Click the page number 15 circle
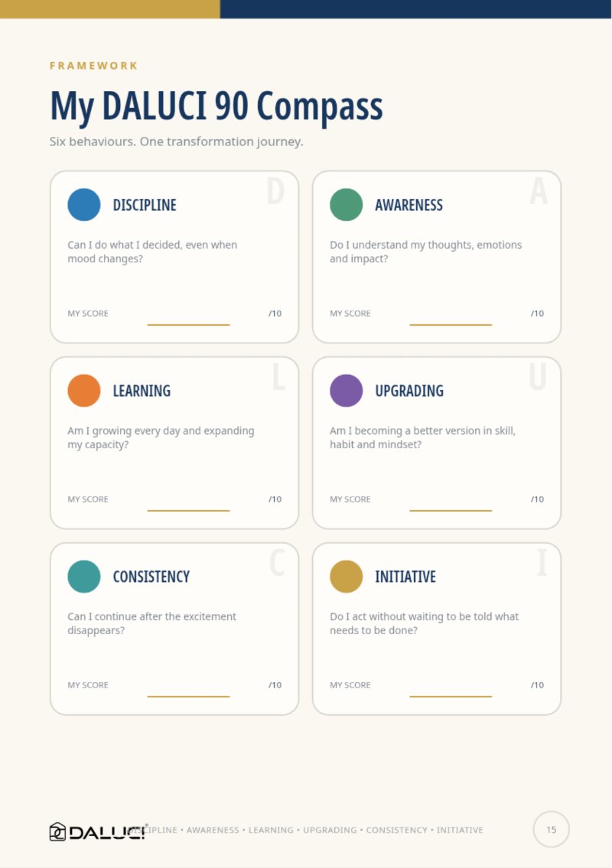This screenshot has height=868, width=612. (551, 829)
